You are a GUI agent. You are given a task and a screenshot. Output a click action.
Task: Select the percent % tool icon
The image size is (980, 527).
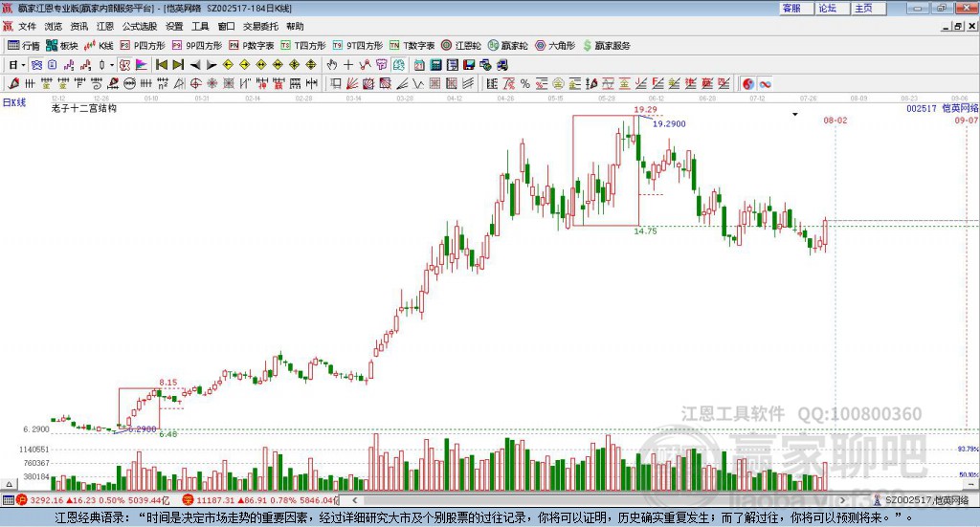[x=525, y=83]
